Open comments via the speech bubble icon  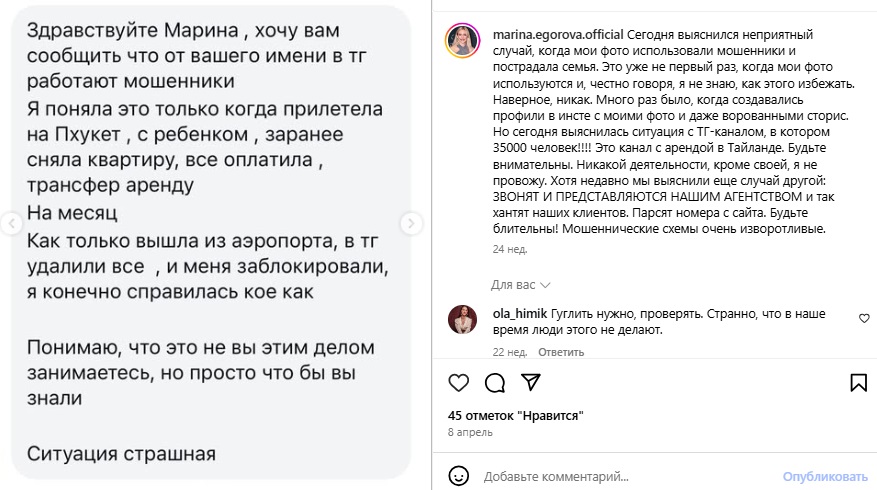pos(494,383)
